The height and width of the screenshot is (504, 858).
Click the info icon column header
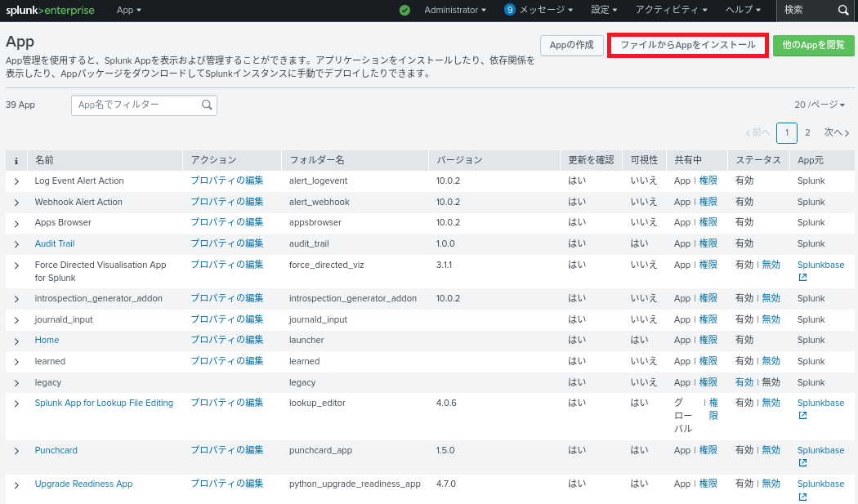(16, 160)
